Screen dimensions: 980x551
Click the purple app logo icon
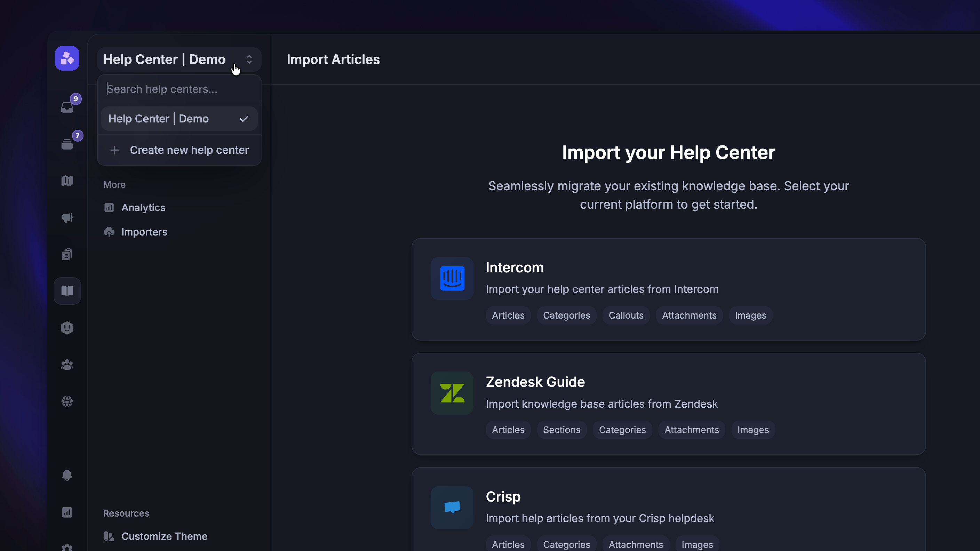67,58
